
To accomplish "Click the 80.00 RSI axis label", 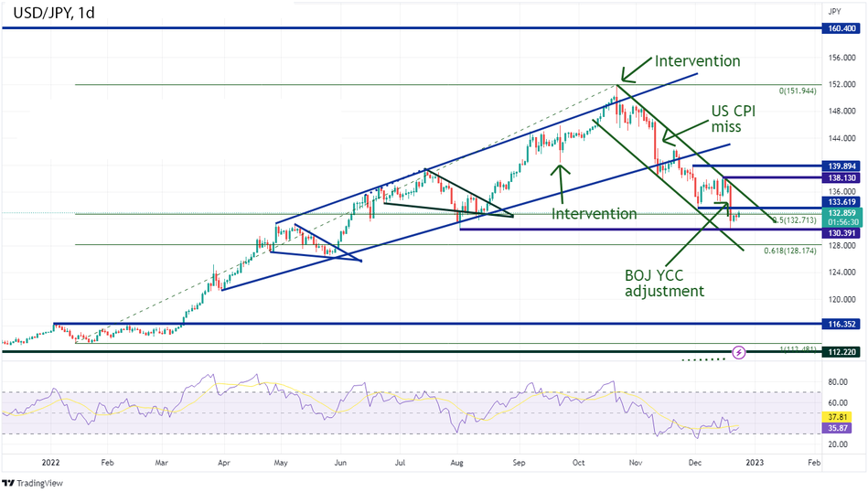I will coord(838,382).
